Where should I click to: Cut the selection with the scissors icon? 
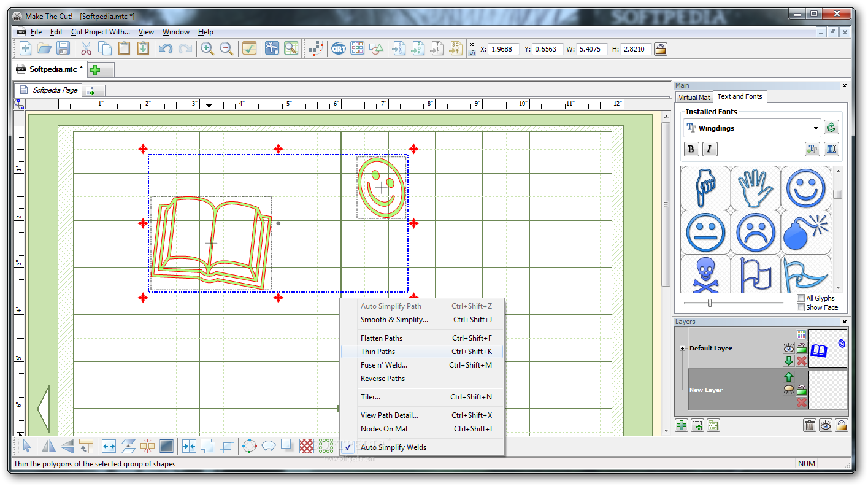point(86,48)
